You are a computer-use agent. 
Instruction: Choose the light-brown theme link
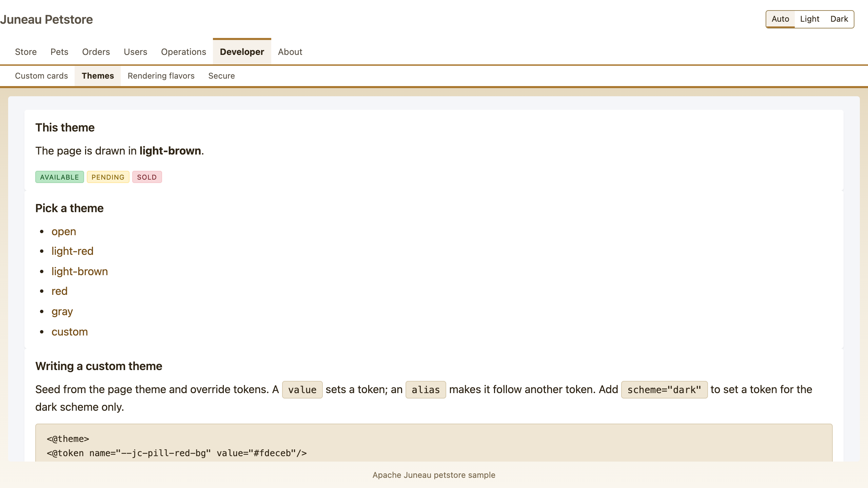click(80, 271)
